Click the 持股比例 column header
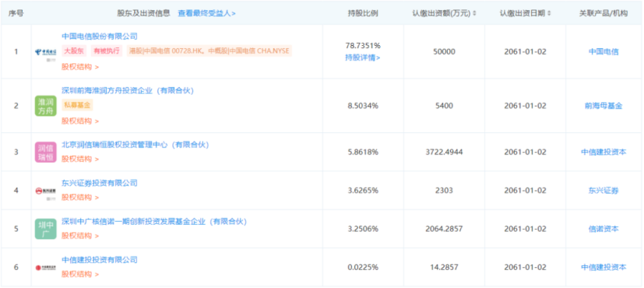 (x=363, y=13)
